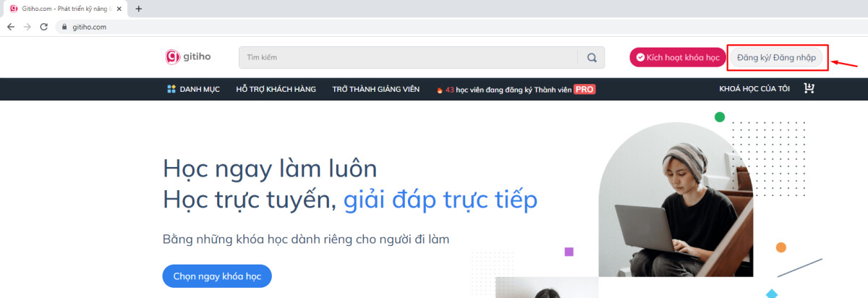Reload the page with refresh icon
868x298 pixels.
[x=44, y=27]
